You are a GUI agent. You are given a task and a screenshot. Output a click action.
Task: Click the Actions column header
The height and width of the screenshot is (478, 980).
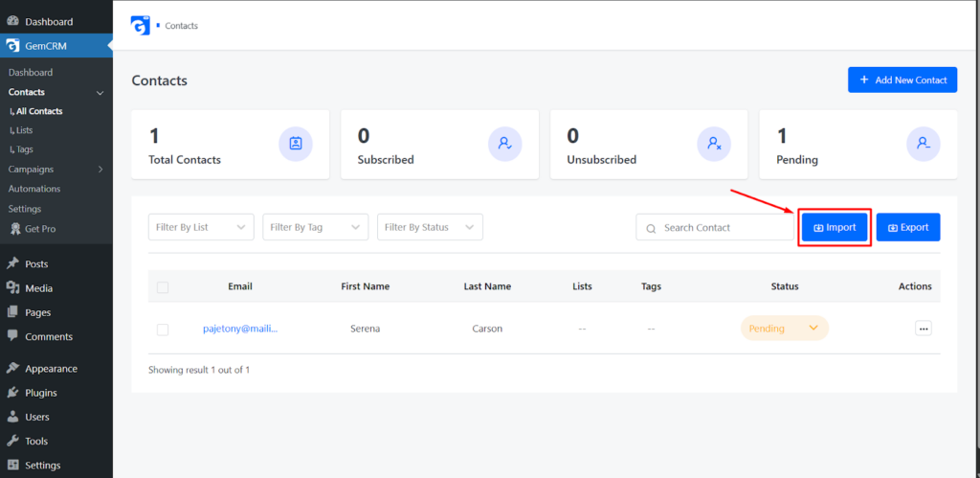click(x=915, y=286)
